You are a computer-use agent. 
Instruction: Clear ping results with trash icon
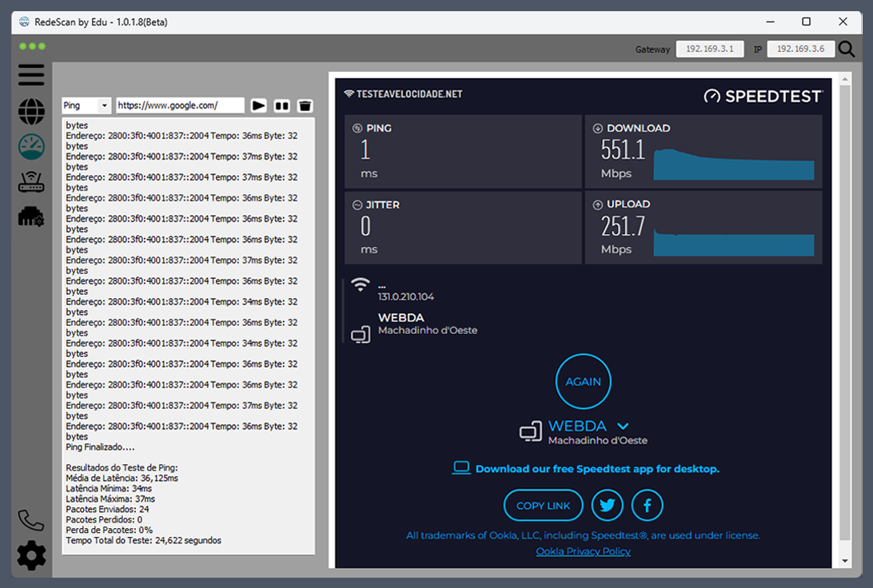(305, 105)
